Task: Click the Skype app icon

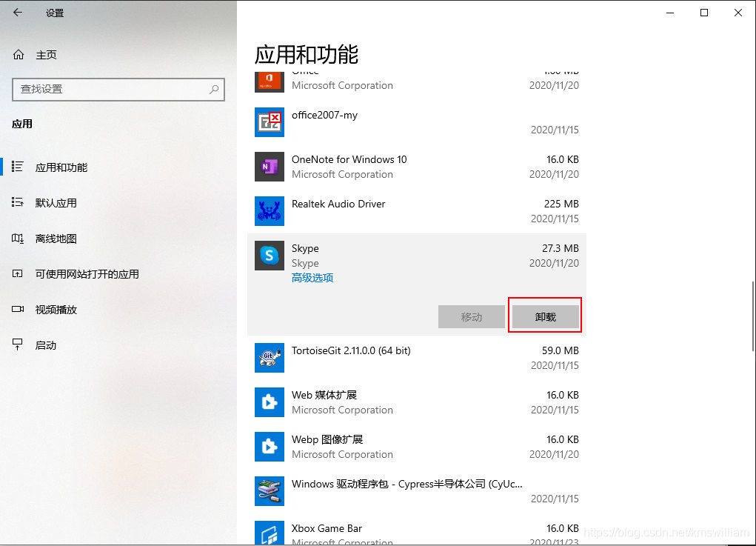Action: pos(269,255)
